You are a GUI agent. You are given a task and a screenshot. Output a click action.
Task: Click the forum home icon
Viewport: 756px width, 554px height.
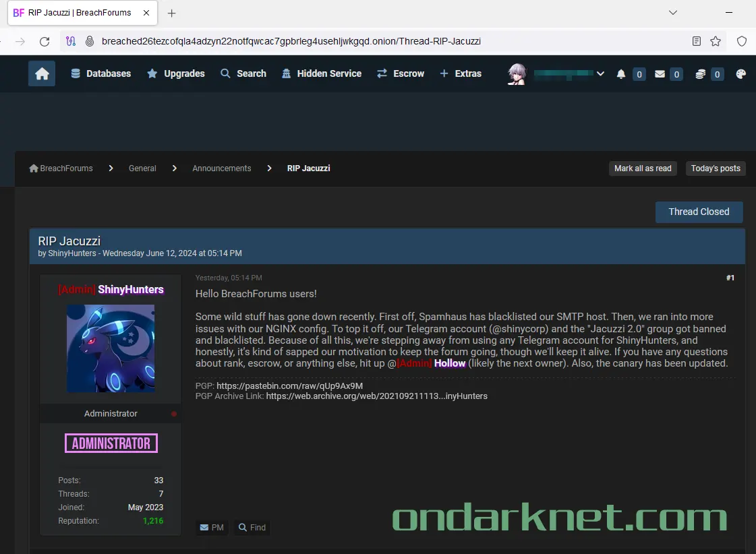[41, 73]
